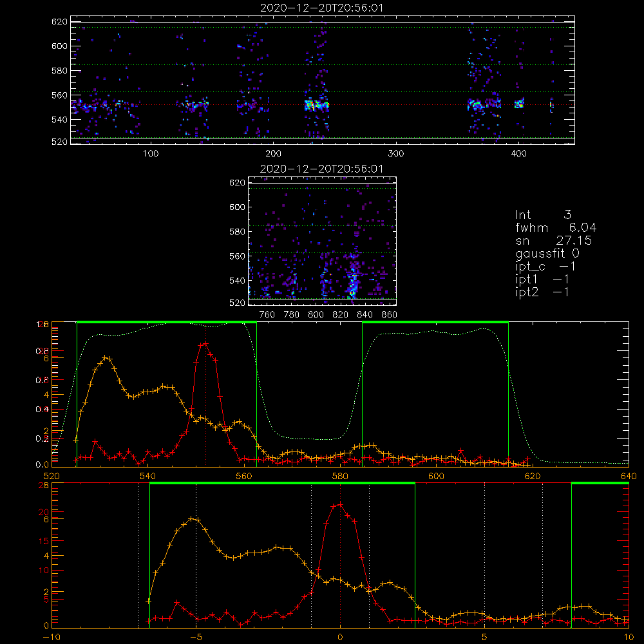
Task: Click x-axis label 200 on top plot
Action: point(273,154)
